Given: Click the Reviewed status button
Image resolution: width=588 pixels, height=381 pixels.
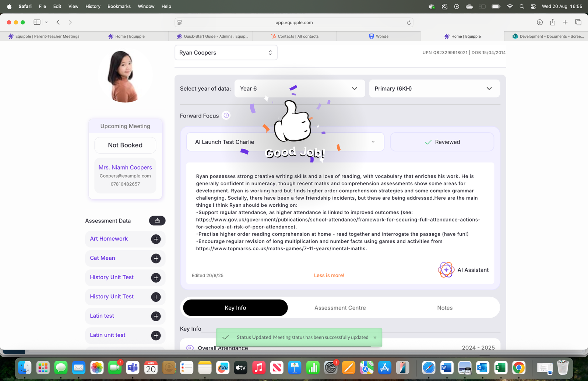Looking at the screenshot, I should [442, 142].
